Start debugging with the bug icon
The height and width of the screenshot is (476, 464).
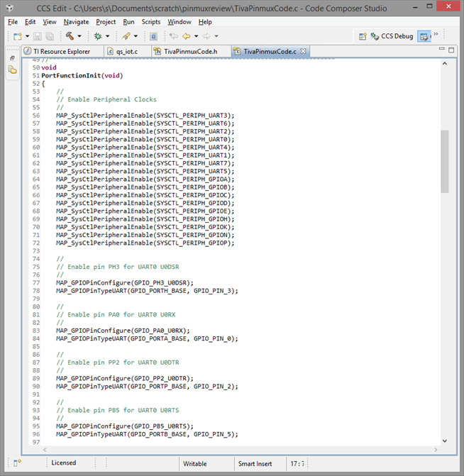pyautogui.click(x=98, y=36)
